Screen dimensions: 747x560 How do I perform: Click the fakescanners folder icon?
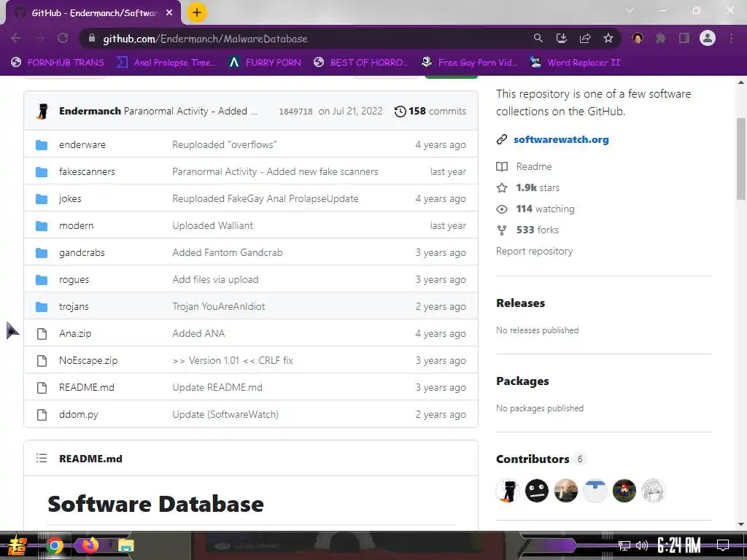tap(42, 172)
